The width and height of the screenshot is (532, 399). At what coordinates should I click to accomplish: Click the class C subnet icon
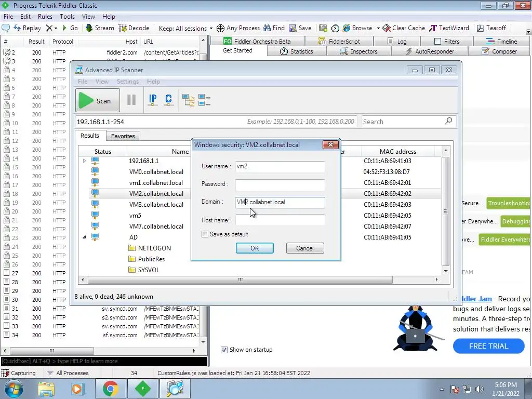[x=169, y=100]
